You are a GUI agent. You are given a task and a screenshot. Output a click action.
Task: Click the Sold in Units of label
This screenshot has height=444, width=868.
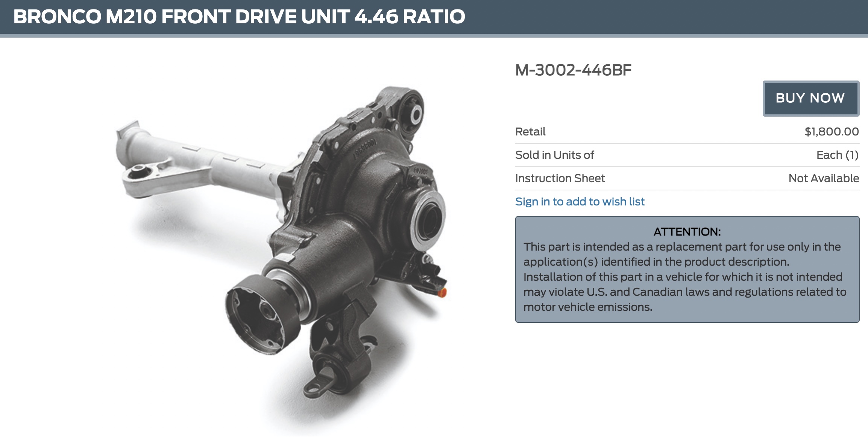click(x=554, y=155)
